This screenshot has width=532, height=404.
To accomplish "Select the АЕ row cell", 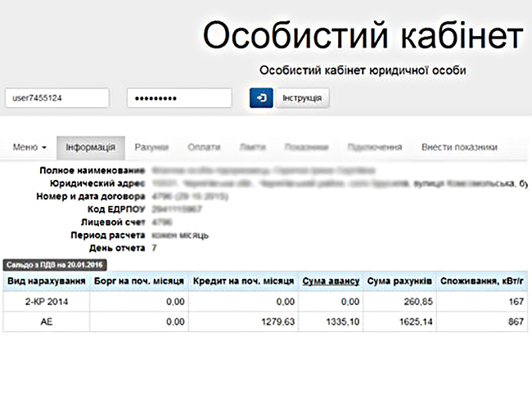I will [47, 322].
